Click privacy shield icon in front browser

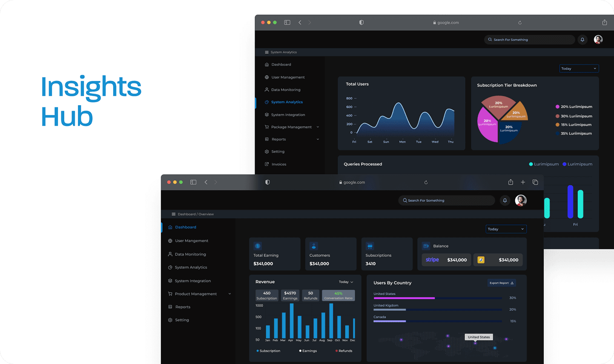pos(267,182)
